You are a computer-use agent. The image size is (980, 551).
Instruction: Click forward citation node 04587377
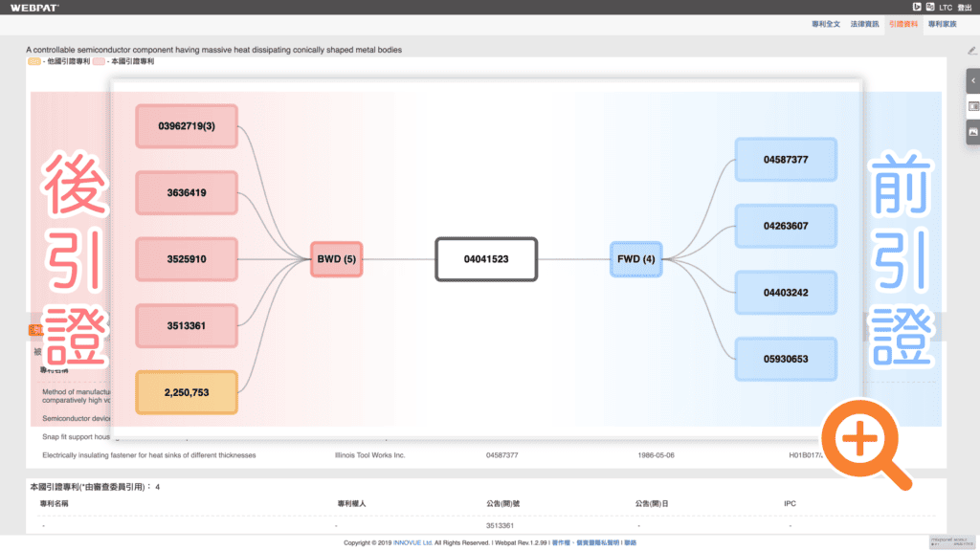(x=786, y=160)
